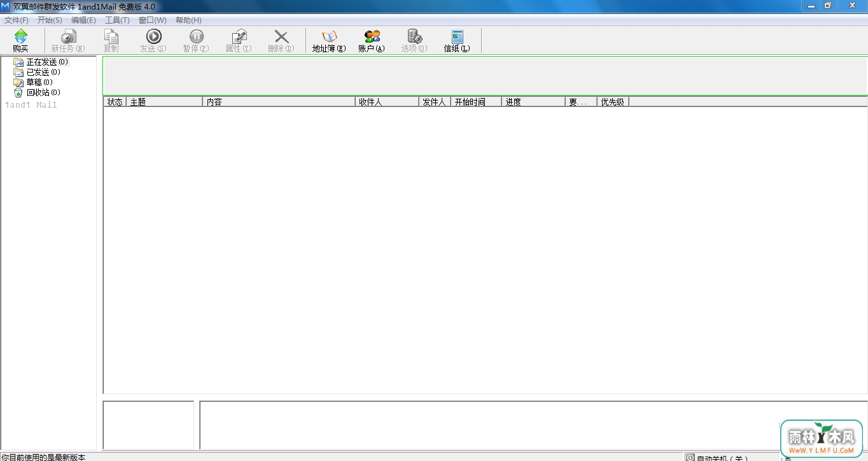Click the truncated 要... column header
This screenshot has width=868, height=461.
point(582,102)
